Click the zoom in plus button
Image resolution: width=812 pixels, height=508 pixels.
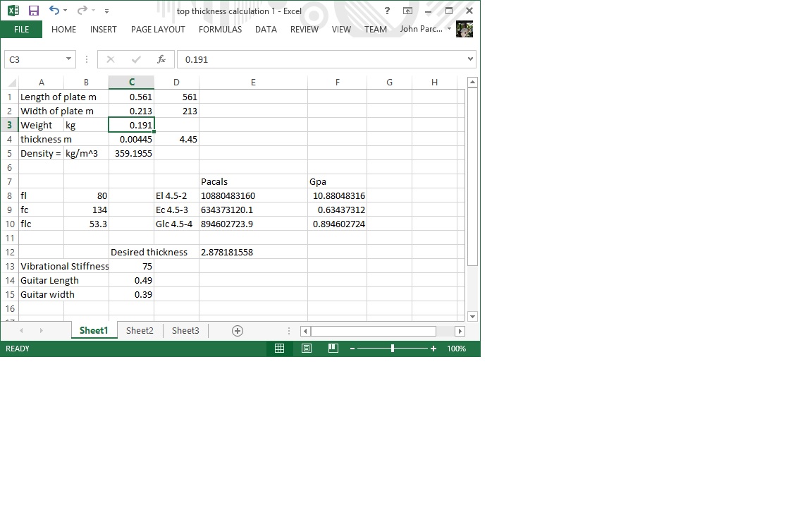[x=433, y=349]
